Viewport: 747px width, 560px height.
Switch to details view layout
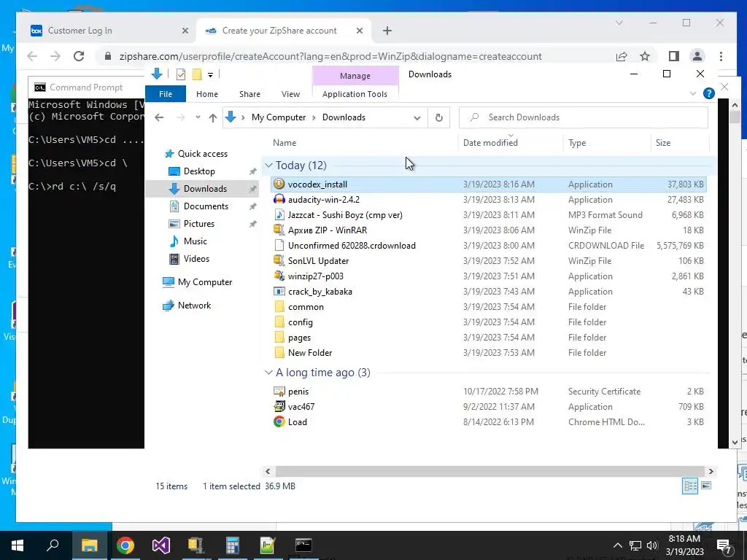tap(690, 486)
